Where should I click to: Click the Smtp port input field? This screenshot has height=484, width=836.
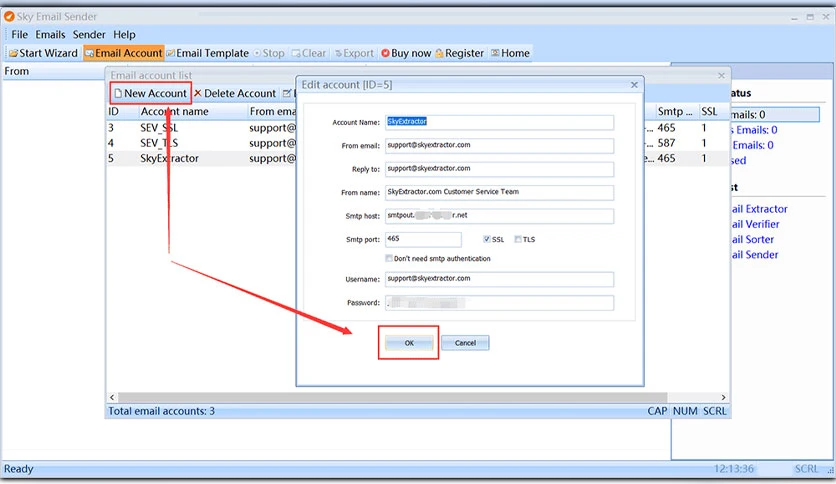(x=423, y=239)
